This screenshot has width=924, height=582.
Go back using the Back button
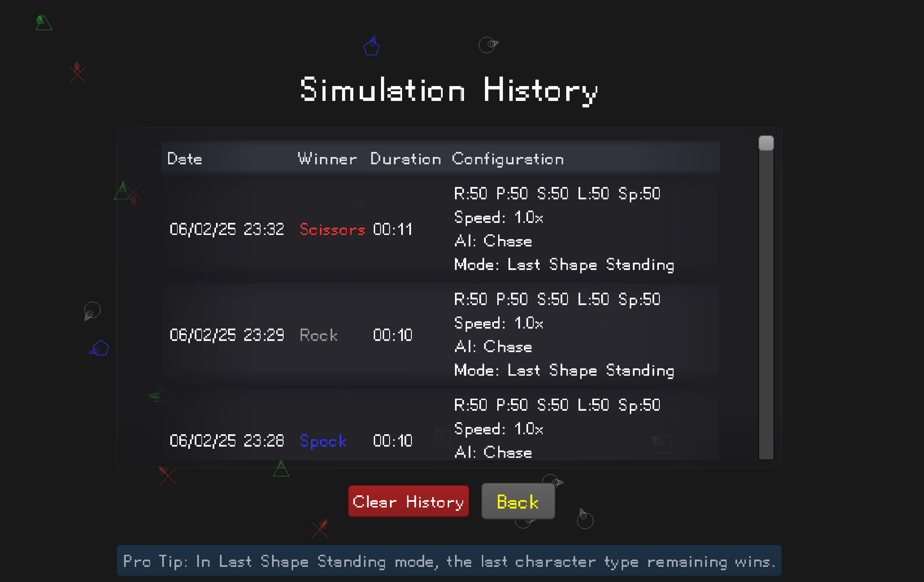(x=518, y=501)
